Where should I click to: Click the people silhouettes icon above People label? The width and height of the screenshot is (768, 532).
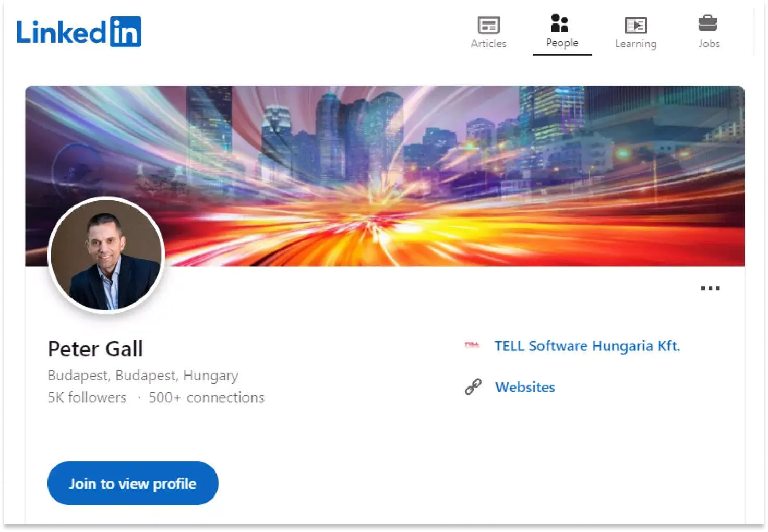(x=559, y=22)
